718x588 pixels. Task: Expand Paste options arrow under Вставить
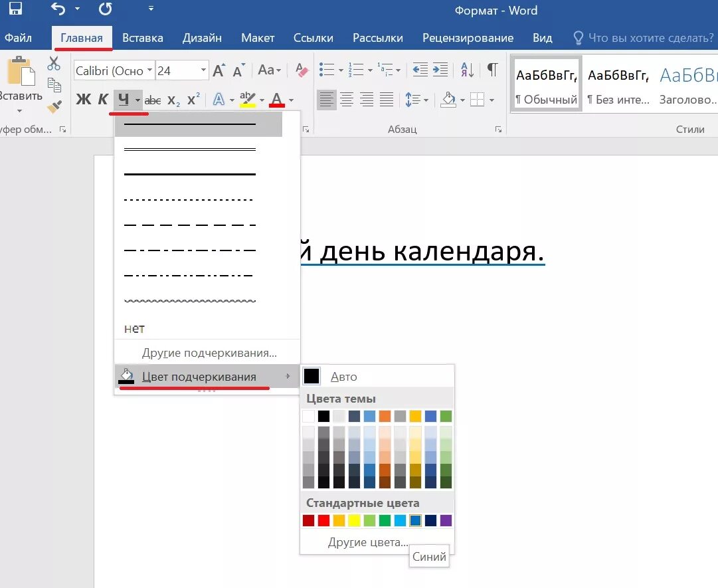[x=19, y=111]
